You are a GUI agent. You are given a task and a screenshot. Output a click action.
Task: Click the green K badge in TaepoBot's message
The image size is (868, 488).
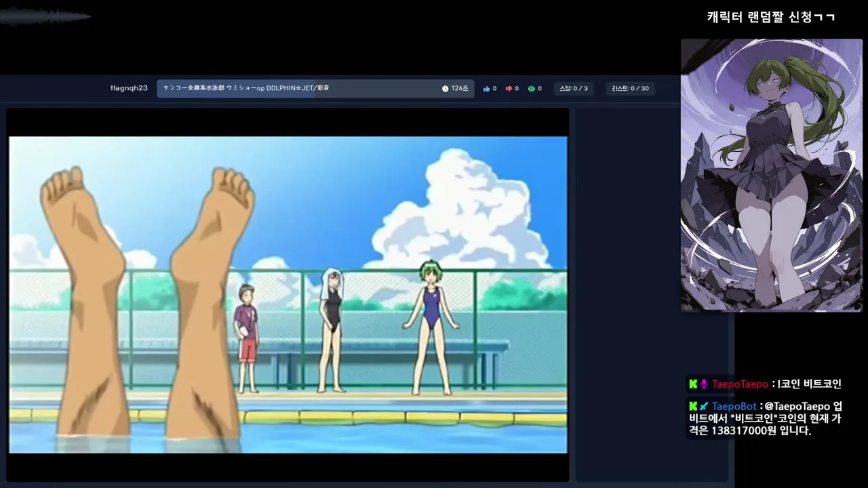(x=693, y=406)
